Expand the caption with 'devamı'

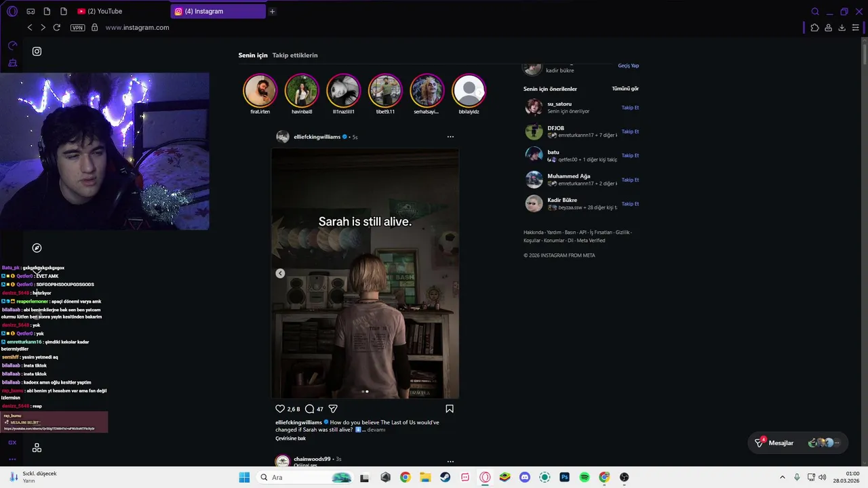(x=376, y=430)
